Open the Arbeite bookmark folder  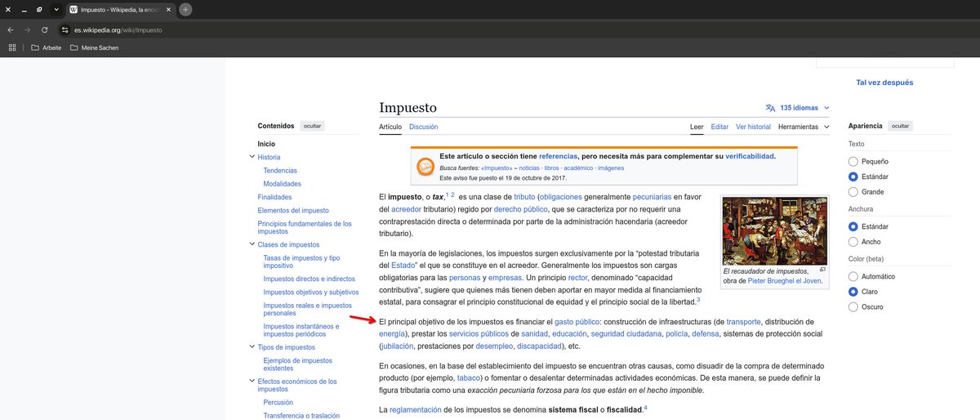pos(47,47)
